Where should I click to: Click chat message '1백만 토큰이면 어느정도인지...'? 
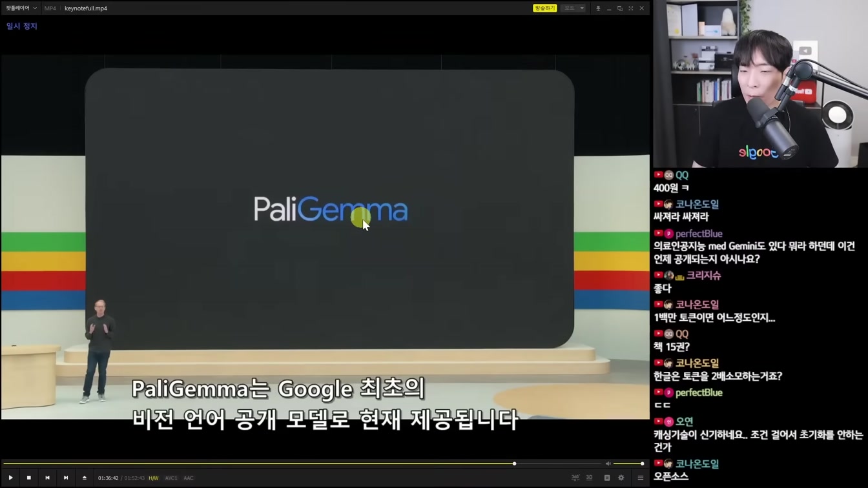tap(714, 318)
